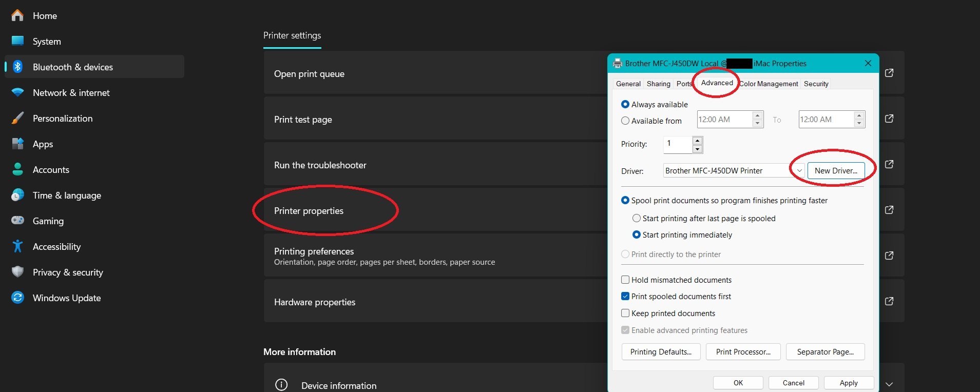Viewport: 980px width, 392px height.
Task: Click external-link icon for Printing preferences
Action: [x=889, y=256]
